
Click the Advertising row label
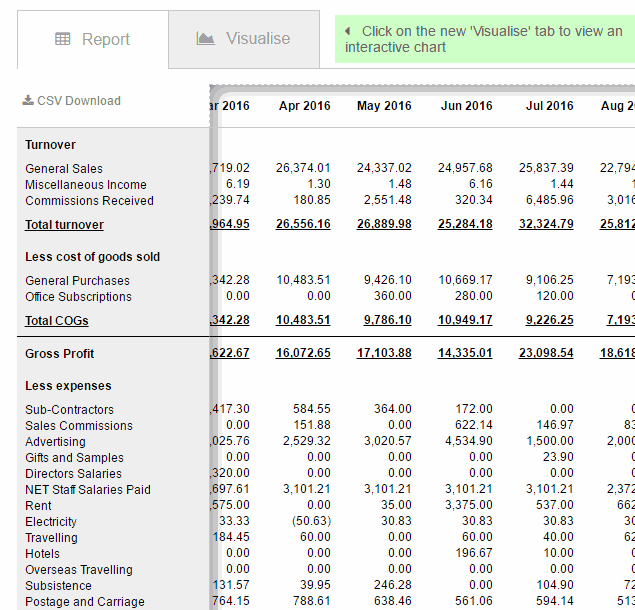click(x=55, y=442)
